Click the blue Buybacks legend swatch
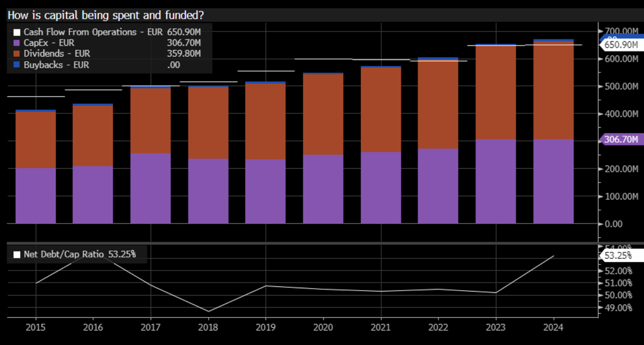Screen dimensions: 644x345 tap(17, 65)
